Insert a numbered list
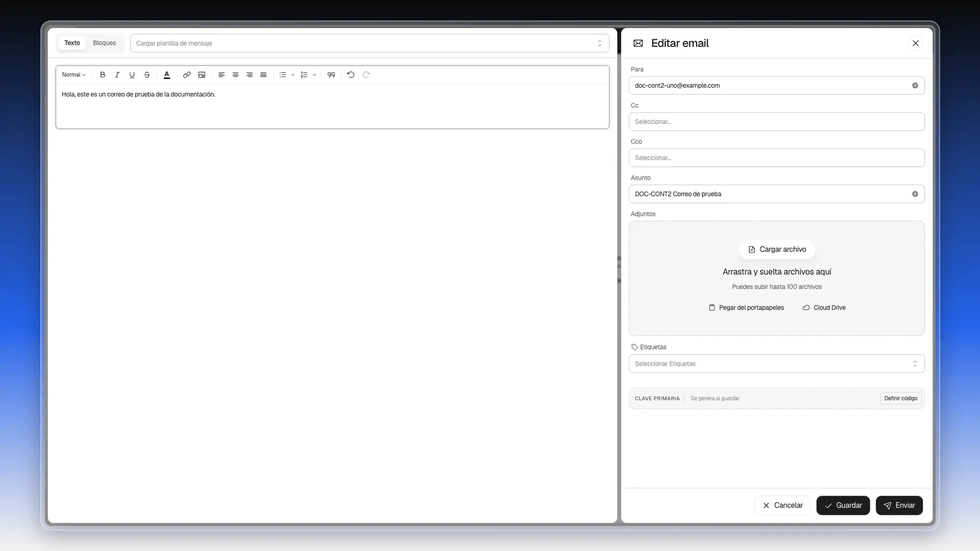The image size is (980, 551). click(x=304, y=75)
